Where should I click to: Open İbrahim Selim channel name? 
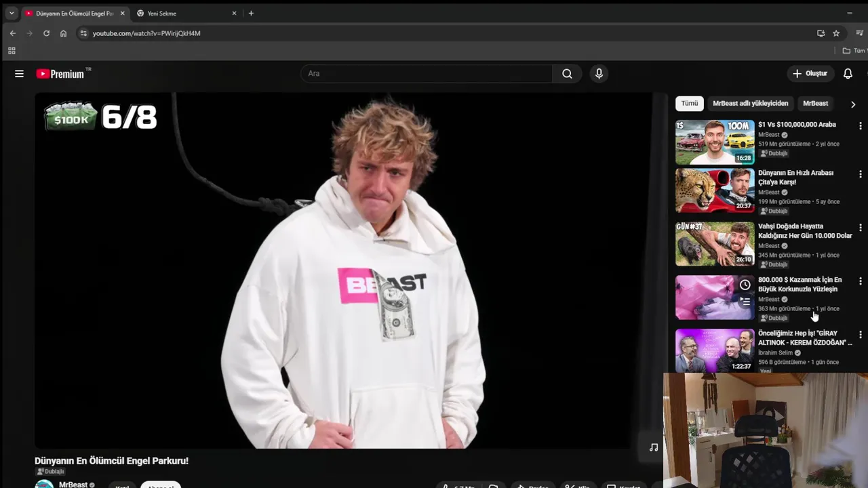(x=775, y=352)
